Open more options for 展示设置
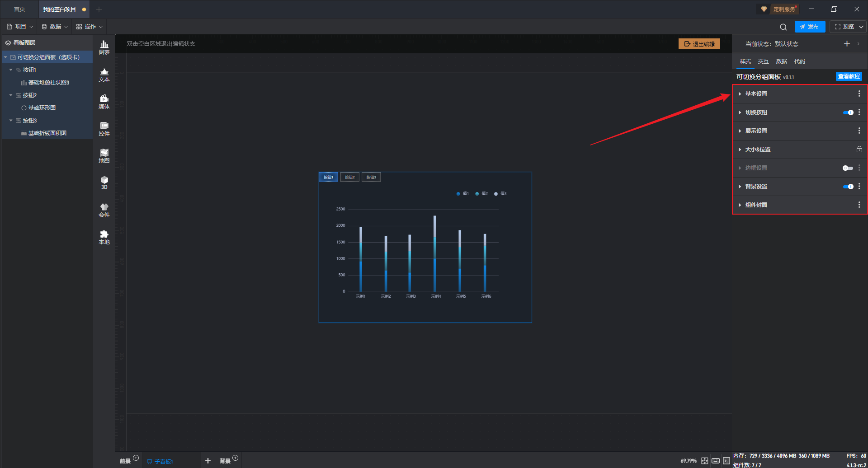868x468 pixels. point(859,131)
